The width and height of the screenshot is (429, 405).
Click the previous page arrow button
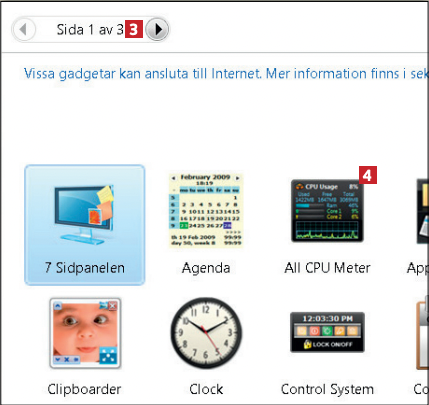(24, 29)
